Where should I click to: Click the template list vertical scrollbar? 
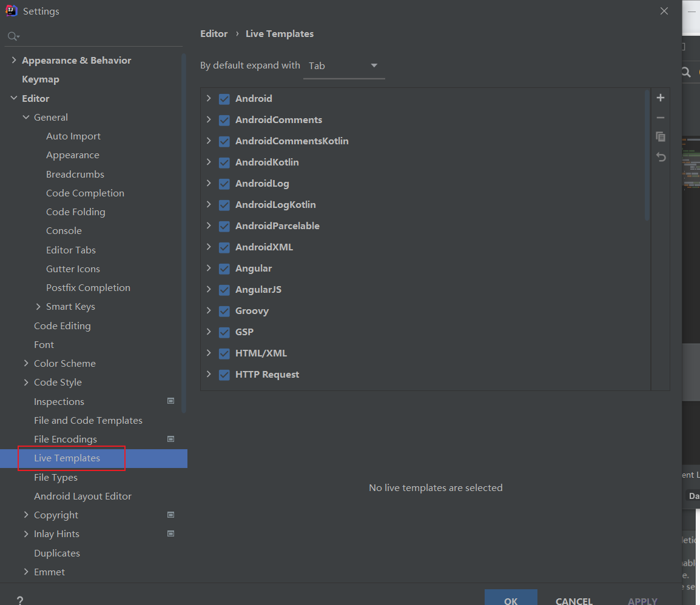click(x=647, y=155)
